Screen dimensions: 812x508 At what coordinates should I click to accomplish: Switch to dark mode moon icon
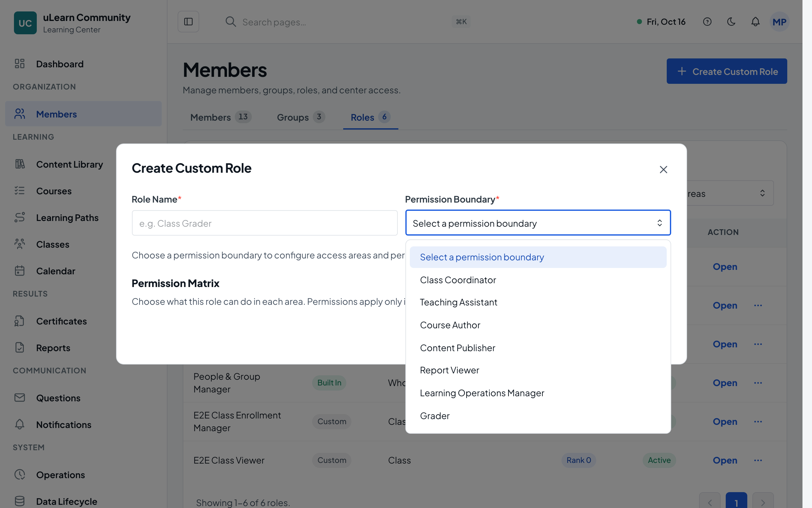tap(731, 22)
